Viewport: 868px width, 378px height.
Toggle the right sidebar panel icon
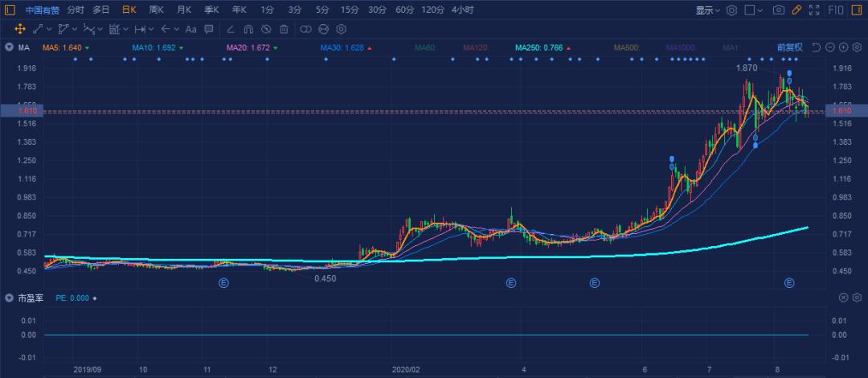(x=855, y=10)
